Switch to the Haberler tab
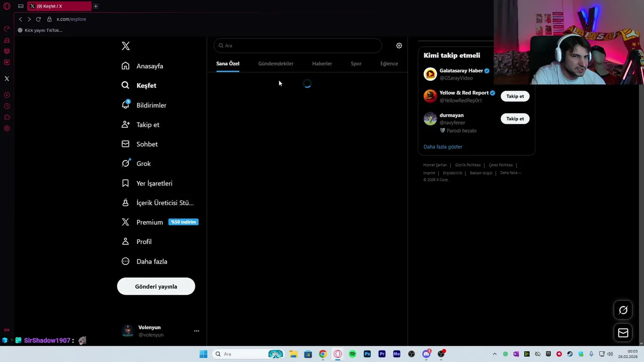Screen dimensions: 644x362 (x=322, y=64)
